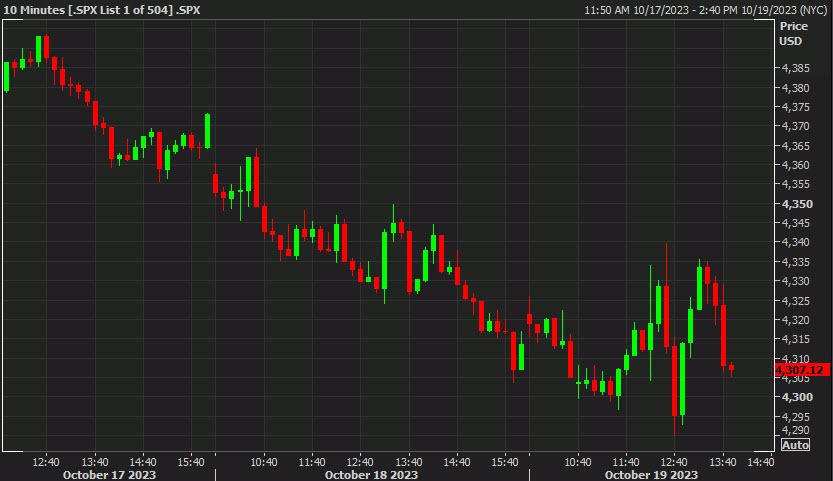Screen dimensions: 833x481
Task: Click the 4,290 price axis label
Action: (x=795, y=430)
